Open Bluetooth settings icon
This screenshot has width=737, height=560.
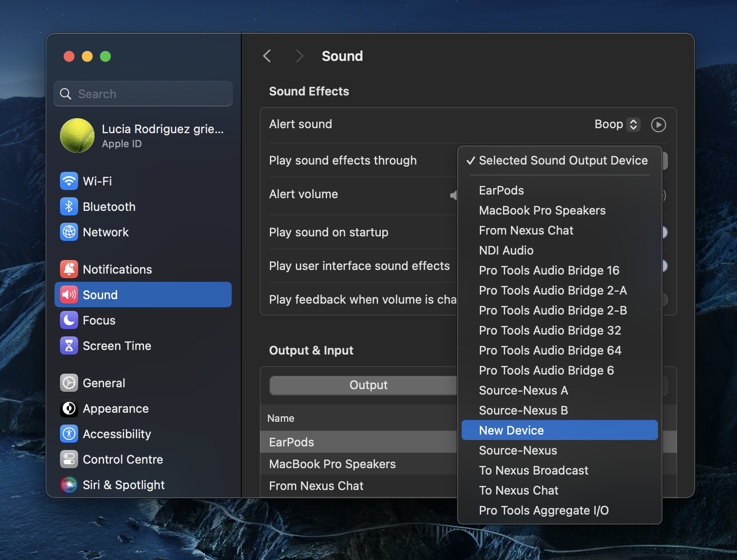click(x=69, y=207)
